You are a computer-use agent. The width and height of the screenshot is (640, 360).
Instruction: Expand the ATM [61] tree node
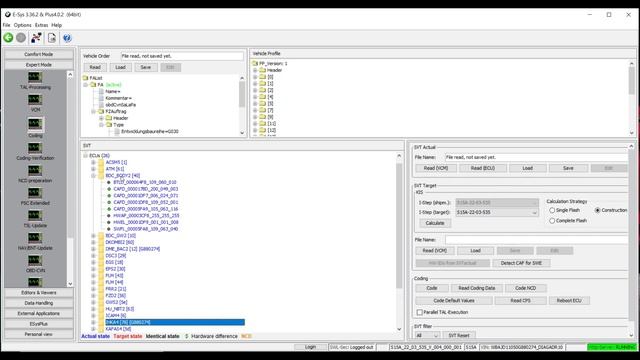[x=93, y=169]
